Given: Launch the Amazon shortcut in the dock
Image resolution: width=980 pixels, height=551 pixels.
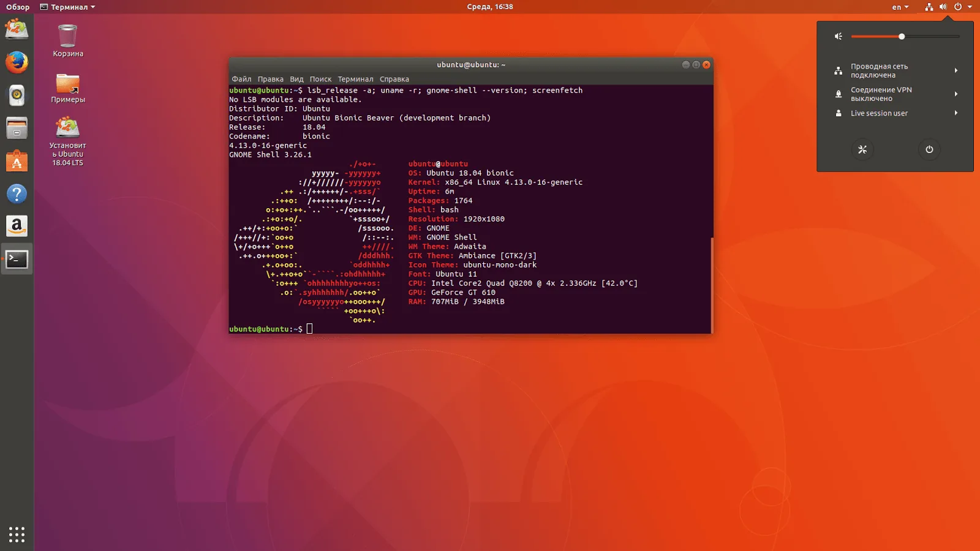Looking at the screenshot, I should (x=17, y=226).
